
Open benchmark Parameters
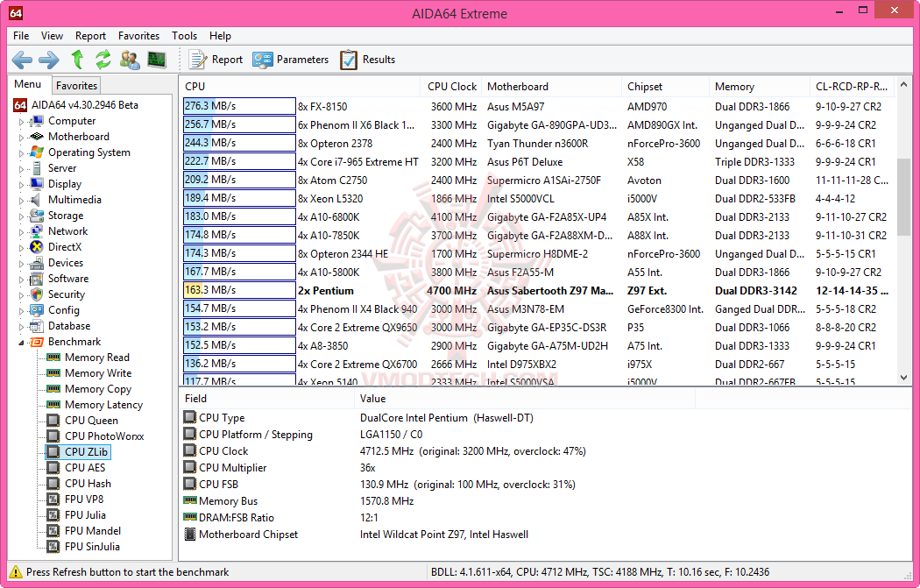pyautogui.click(x=290, y=60)
